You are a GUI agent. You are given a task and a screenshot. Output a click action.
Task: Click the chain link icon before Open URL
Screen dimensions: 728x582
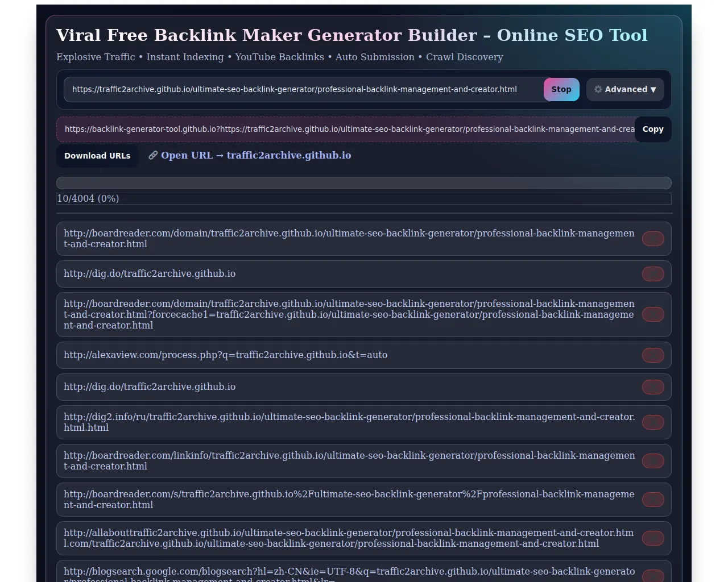coord(153,155)
